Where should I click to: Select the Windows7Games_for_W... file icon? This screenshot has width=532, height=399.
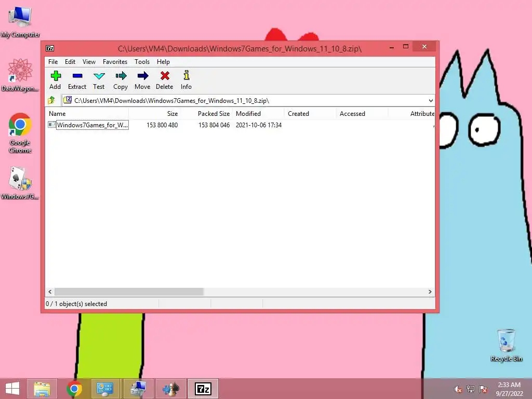51,125
